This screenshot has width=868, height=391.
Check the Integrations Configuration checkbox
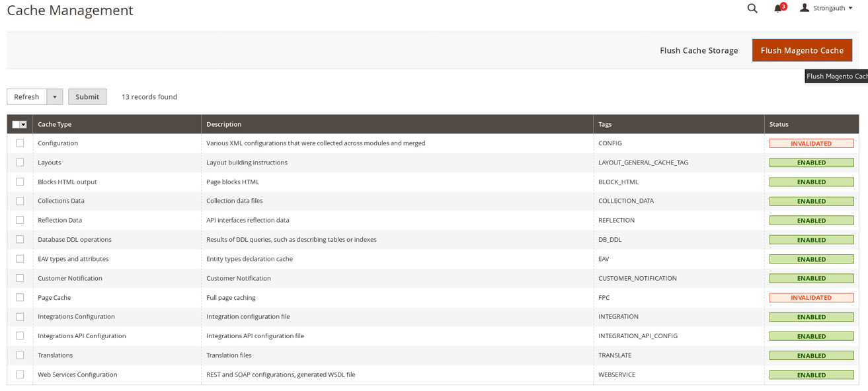[x=20, y=316]
